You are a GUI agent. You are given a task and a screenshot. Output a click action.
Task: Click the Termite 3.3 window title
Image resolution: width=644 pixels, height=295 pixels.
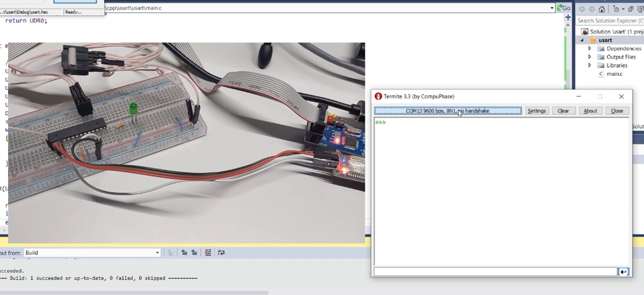[419, 96]
